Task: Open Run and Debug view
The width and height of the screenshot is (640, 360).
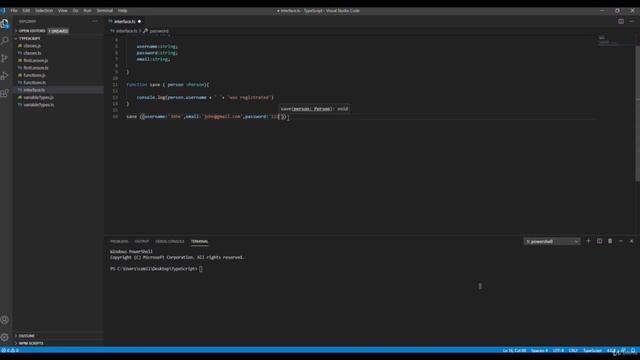Action: pyautogui.click(x=5, y=76)
